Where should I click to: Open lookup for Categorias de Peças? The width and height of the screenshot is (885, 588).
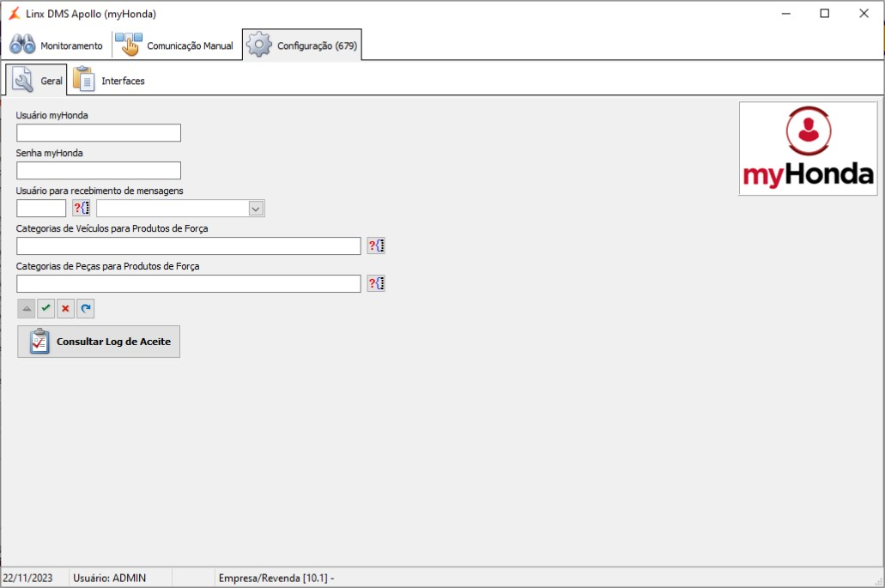click(x=376, y=283)
